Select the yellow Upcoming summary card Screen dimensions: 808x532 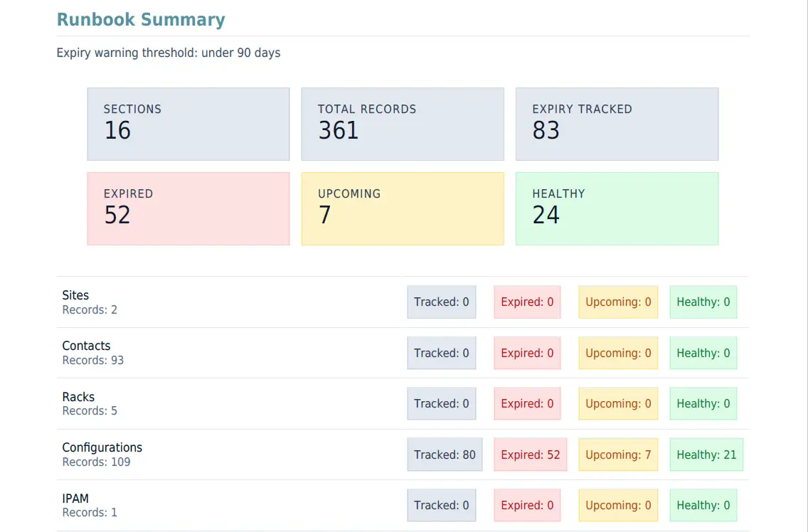point(403,208)
